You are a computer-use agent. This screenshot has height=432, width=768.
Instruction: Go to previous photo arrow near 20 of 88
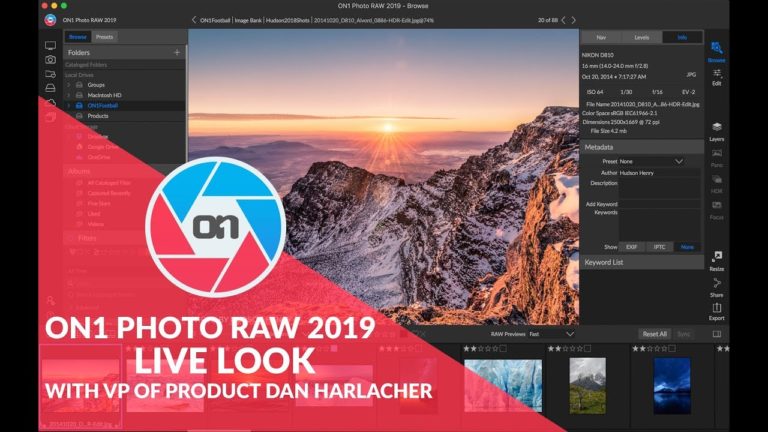click(x=563, y=20)
